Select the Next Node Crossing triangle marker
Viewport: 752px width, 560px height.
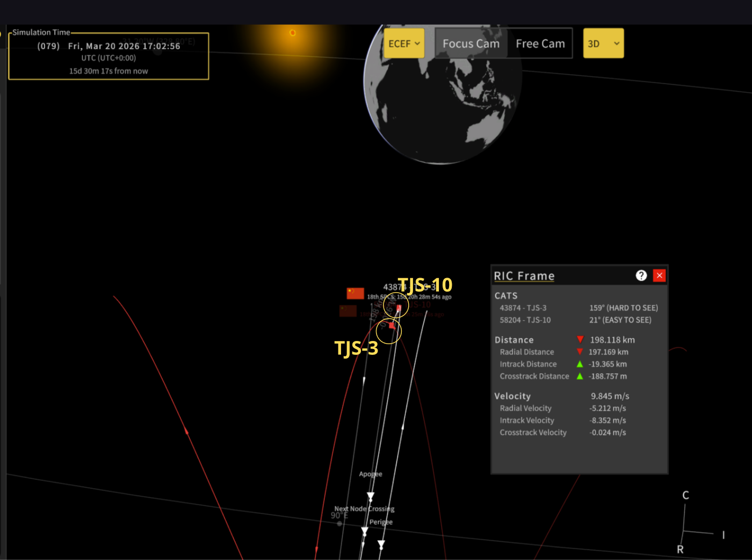(x=365, y=531)
